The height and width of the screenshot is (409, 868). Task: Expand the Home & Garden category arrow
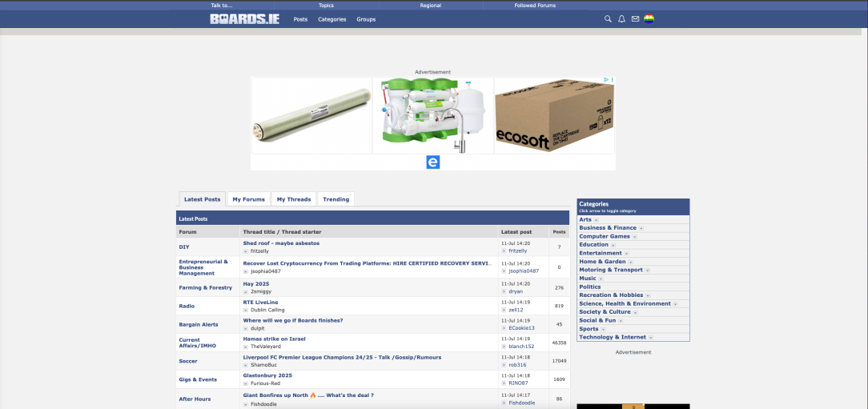630,262
